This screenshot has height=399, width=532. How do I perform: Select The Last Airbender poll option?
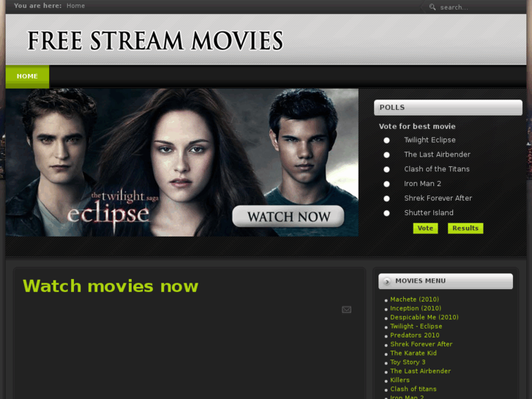point(386,155)
